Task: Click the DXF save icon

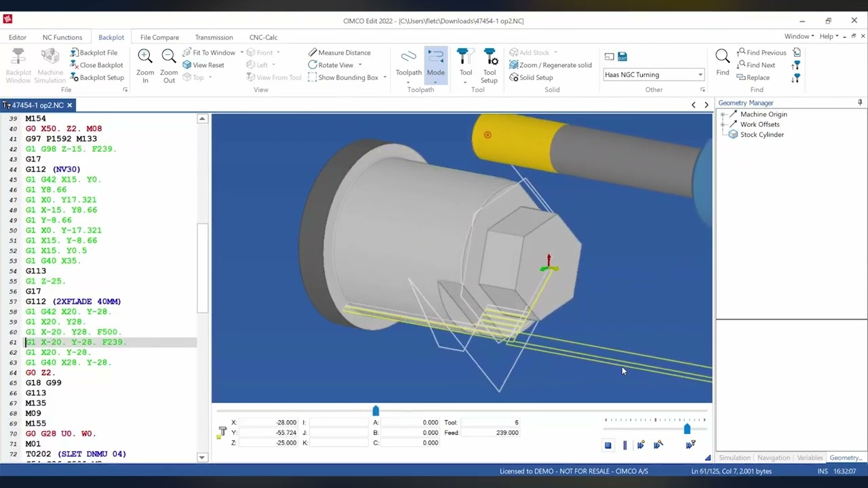Action: click(623, 57)
